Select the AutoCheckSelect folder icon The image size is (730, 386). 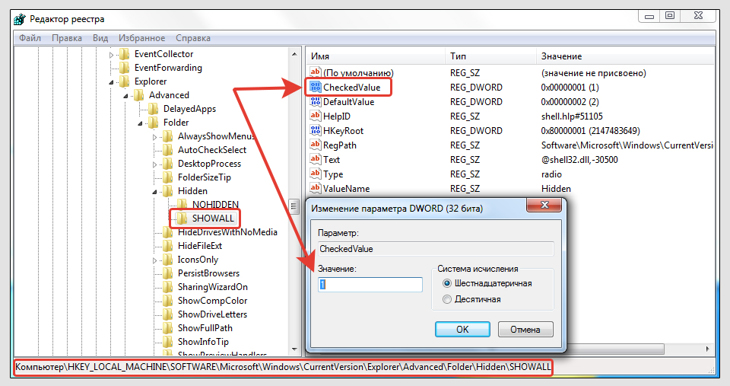[x=168, y=150]
